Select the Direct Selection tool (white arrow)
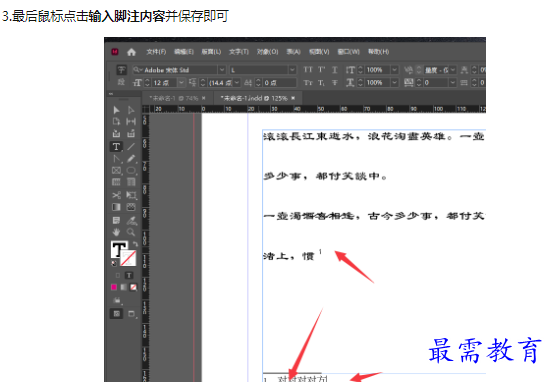 [131, 110]
